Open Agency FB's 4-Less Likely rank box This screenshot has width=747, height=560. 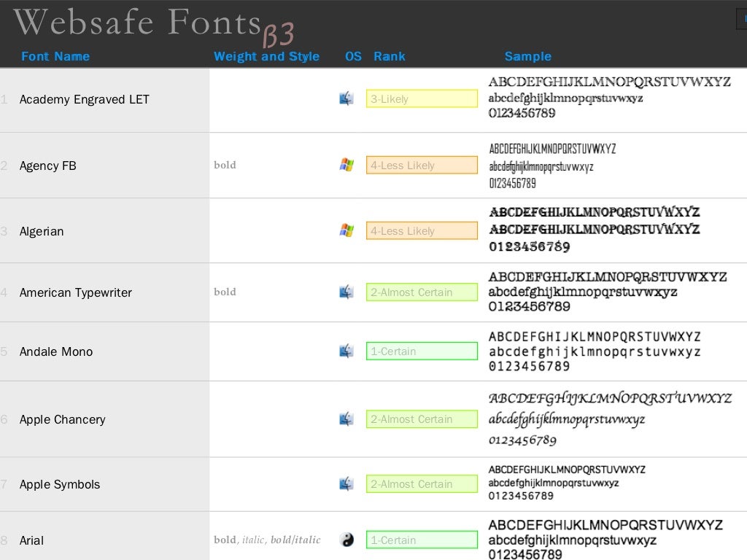tap(422, 166)
